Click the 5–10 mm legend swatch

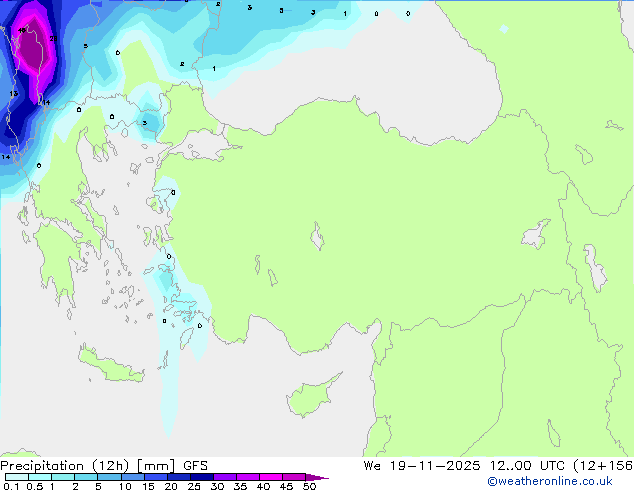point(109,477)
